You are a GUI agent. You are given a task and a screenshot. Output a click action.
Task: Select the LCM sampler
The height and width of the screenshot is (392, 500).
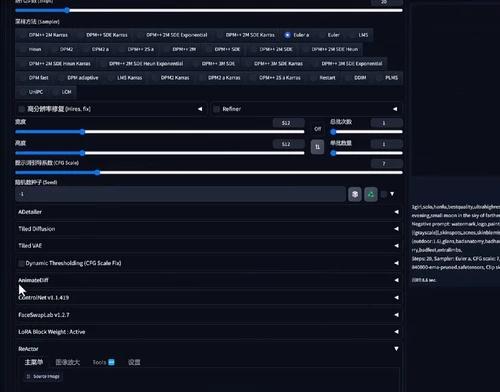[x=63, y=92]
